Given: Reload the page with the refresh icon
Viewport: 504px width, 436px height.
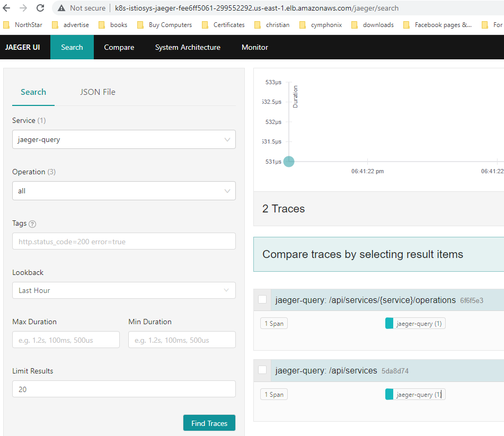Looking at the screenshot, I should [x=40, y=8].
